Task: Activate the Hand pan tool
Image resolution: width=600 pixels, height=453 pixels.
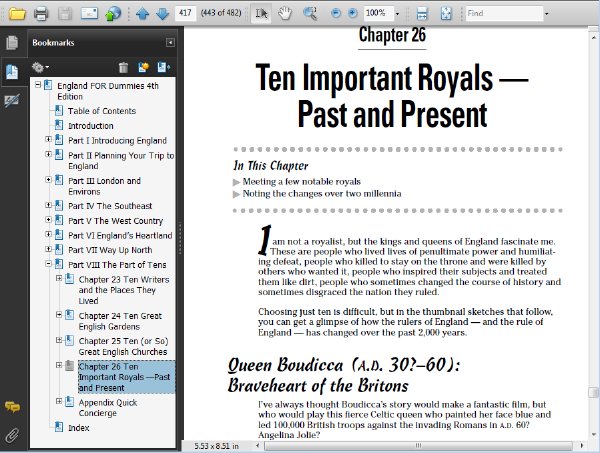Action: coord(285,13)
